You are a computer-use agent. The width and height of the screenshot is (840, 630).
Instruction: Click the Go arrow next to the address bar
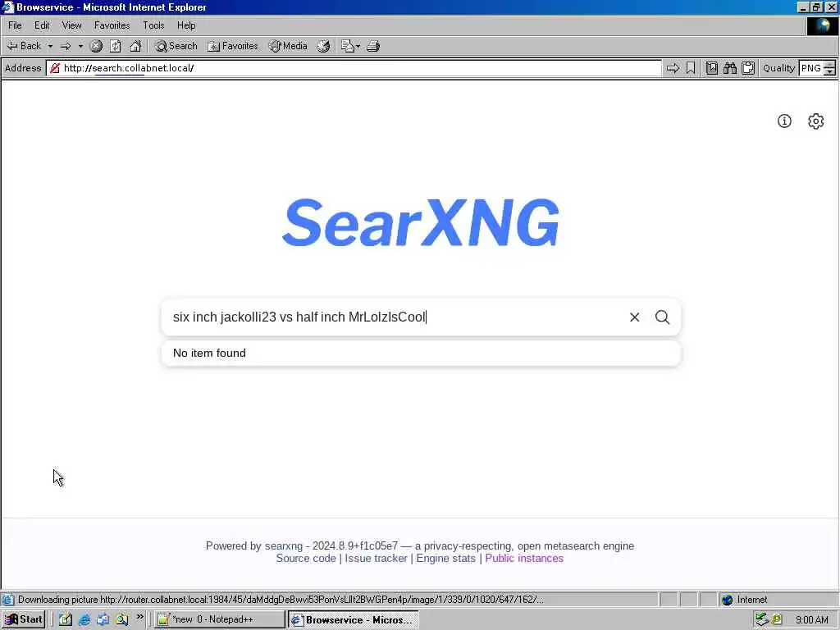click(x=673, y=68)
